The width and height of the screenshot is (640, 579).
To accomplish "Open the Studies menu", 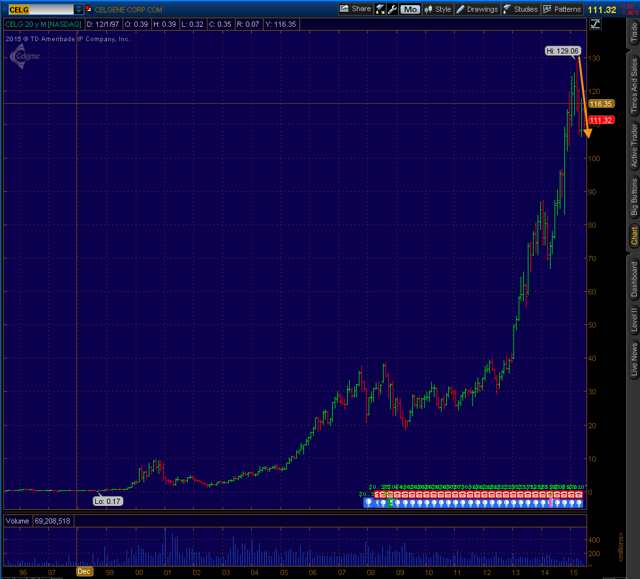I will pyautogui.click(x=521, y=9).
